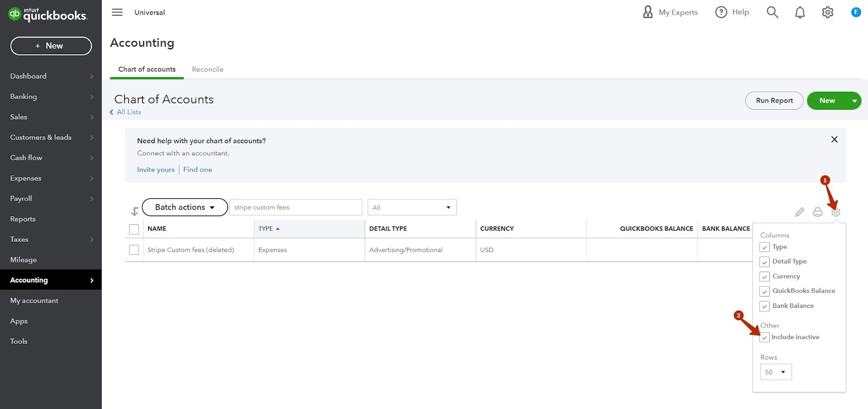
Task: Open the notifications bell
Action: click(800, 12)
